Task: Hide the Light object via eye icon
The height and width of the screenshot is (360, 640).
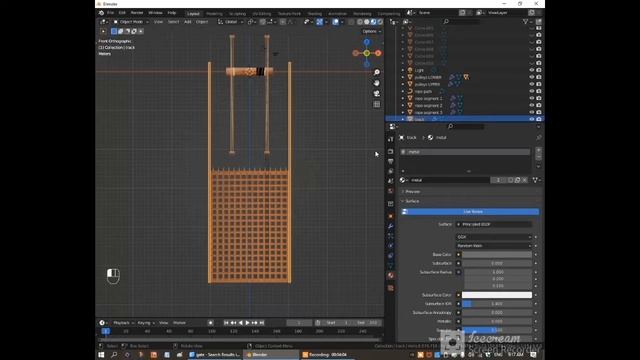Action: click(x=531, y=70)
